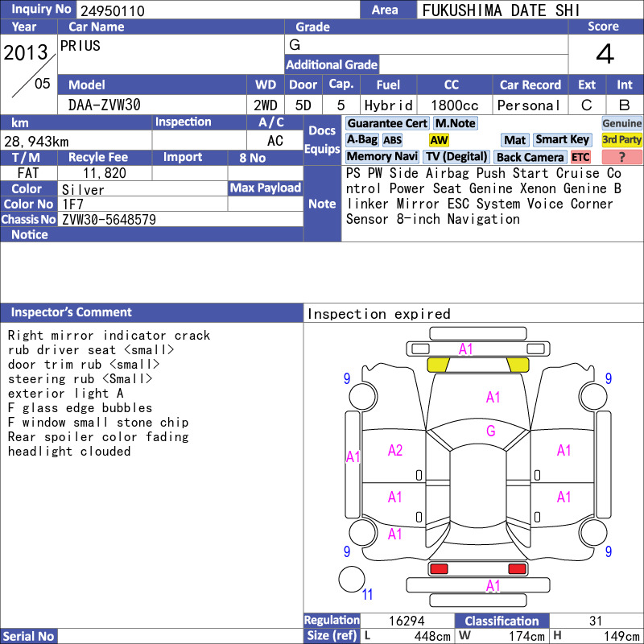The height and width of the screenshot is (644, 644).
Task: Click the inquiry number 24950110 field
Action: coord(217,10)
